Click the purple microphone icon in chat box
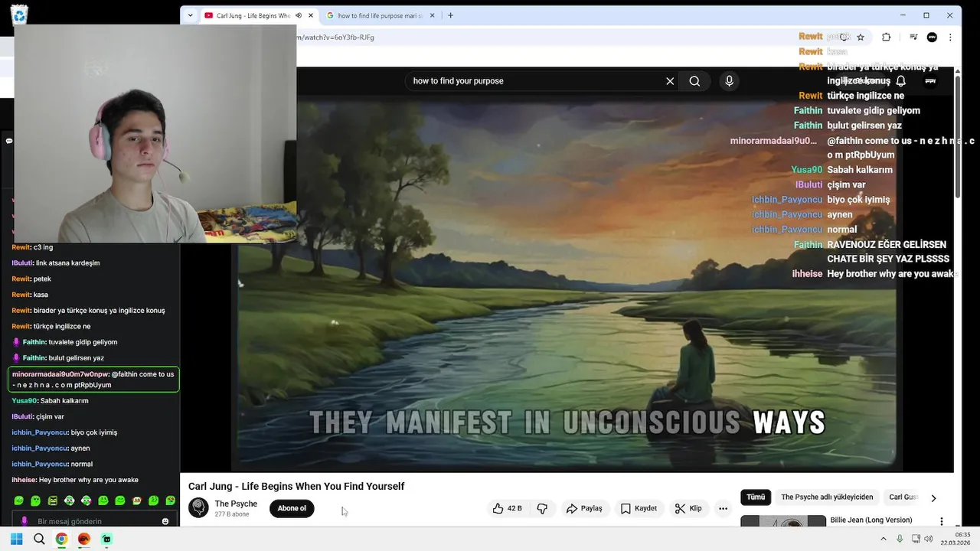Viewport: 980px width, 551px height. 24,521
